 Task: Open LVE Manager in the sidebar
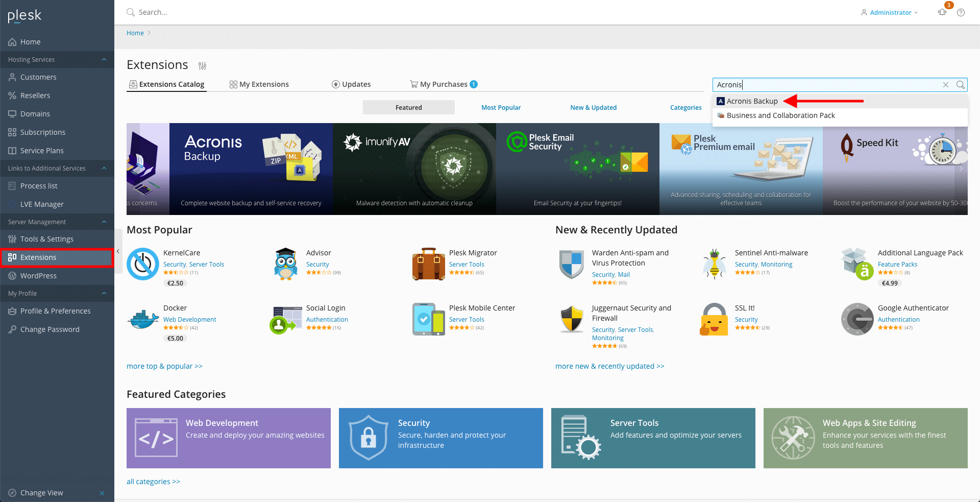[x=57, y=204]
